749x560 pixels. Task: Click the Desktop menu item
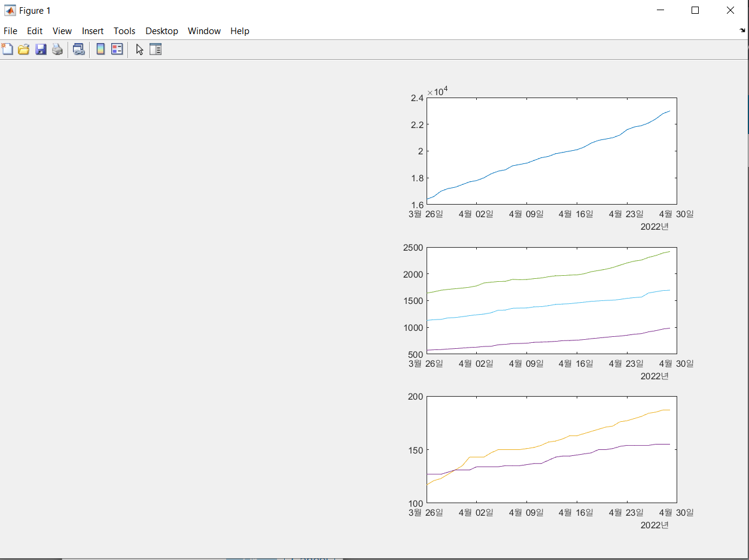[x=162, y=31]
